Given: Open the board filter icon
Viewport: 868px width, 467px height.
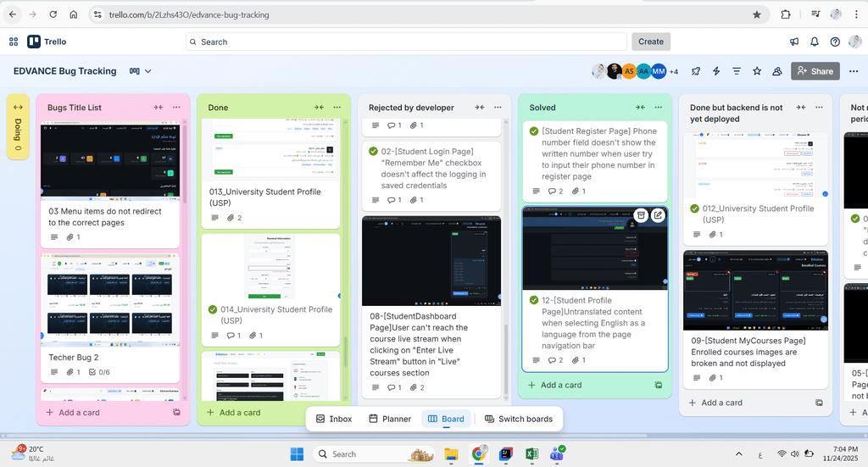Looking at the screenshot, I should (737, 71).
